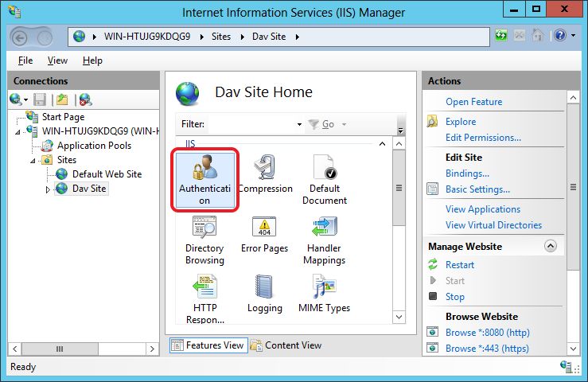Click the toolbar overflow arrow beside Filter

tap(400, 131)
